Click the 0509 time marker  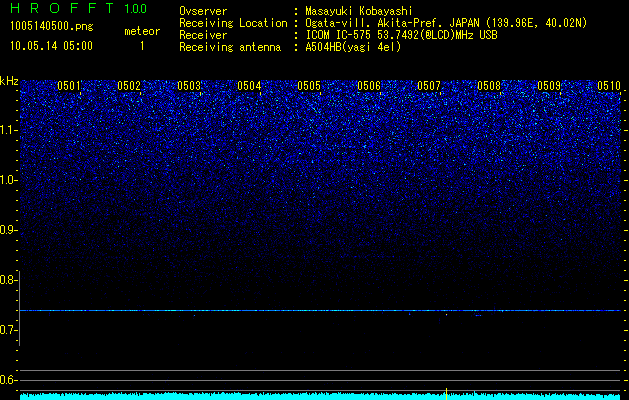point(549,86)
